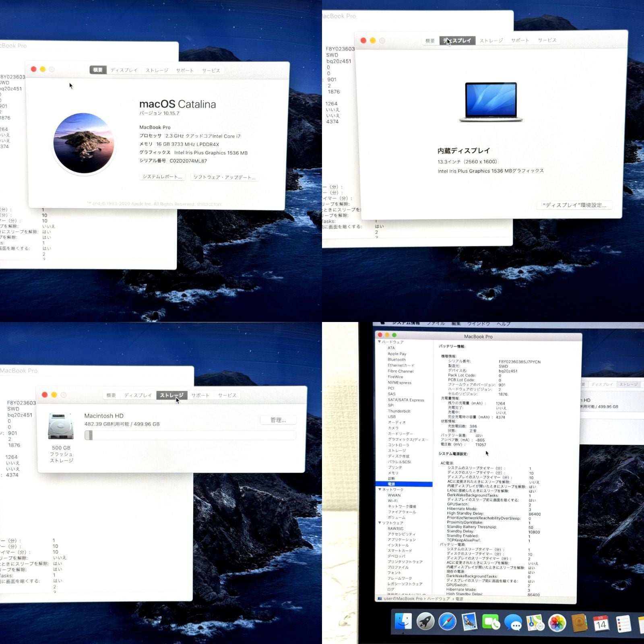Select ディスプレイ tab in Macintosh HD window

coord(138,395)
